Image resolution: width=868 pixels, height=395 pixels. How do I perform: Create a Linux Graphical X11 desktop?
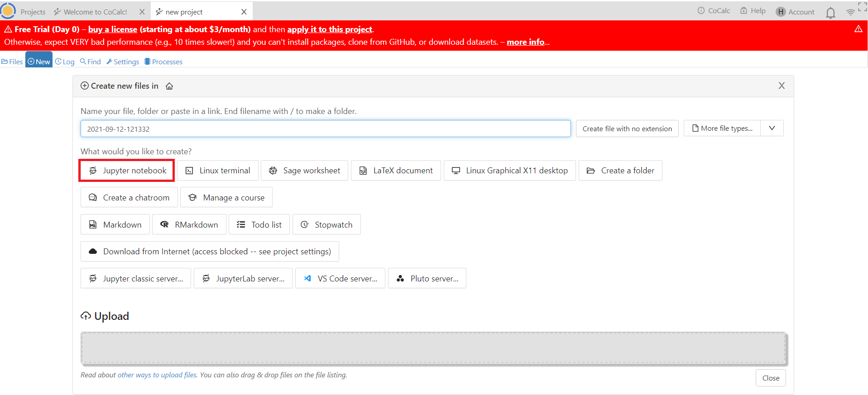click(510, 171)
